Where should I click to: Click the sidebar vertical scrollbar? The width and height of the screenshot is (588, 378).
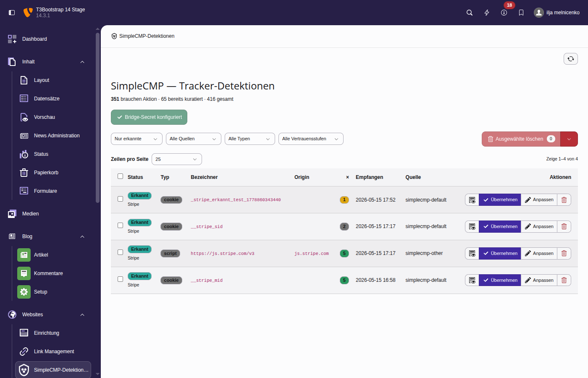pyautogui.click(x=97, y=118)
